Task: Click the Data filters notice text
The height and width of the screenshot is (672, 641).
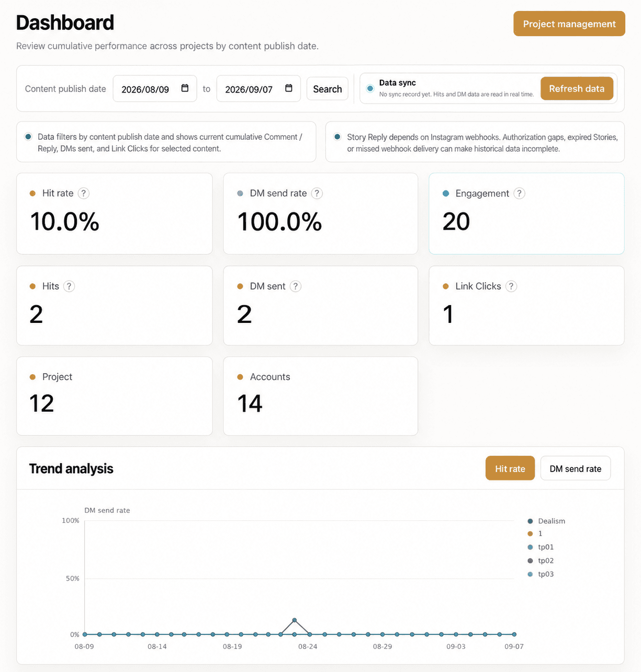Action: coord(170,143)
